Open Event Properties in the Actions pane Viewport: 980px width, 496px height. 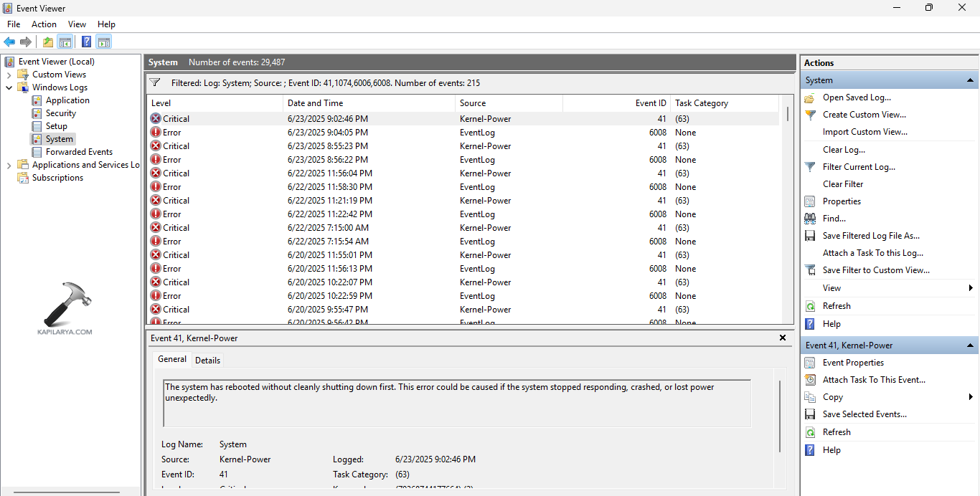pyautogui.click(x=852, y=363)
